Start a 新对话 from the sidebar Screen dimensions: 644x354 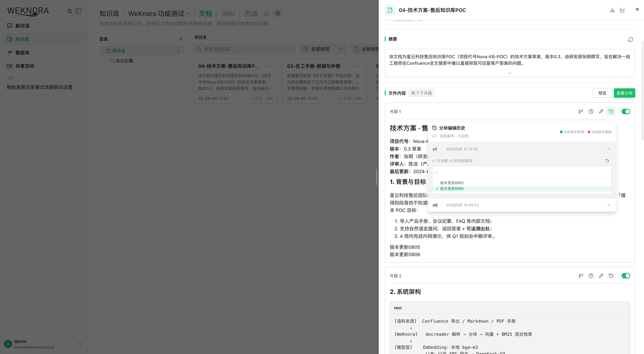44,26
